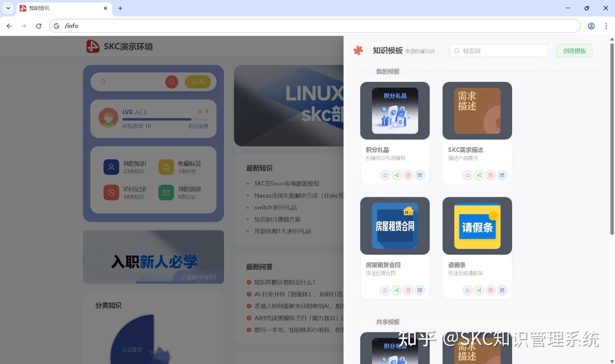Click the 我的消息 envelope icon
The image size is (615, 364).
[166, 192]
